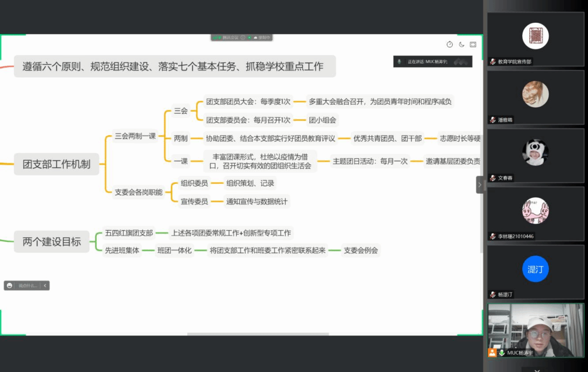Viewport: 588px width, 372px height.
Task: Expand more participants with bottom down arrow
Action: coord(537,369)
